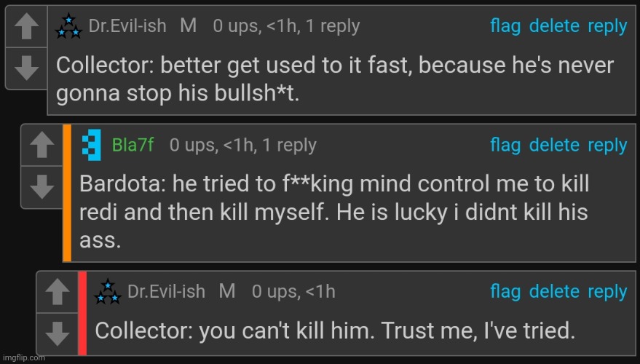Downvote the Collector "bullsh*t" comment

pyautogui.click(x=26, y=68)
